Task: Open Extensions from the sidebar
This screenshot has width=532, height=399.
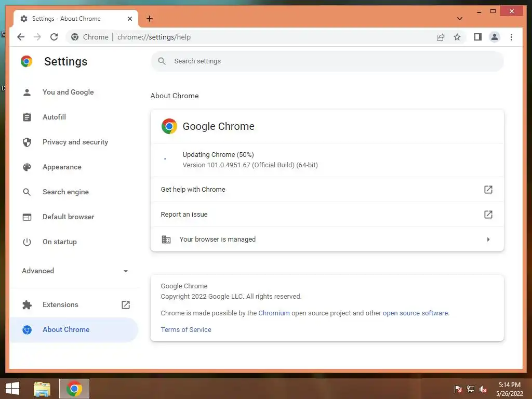Action: tap(74, 304)
